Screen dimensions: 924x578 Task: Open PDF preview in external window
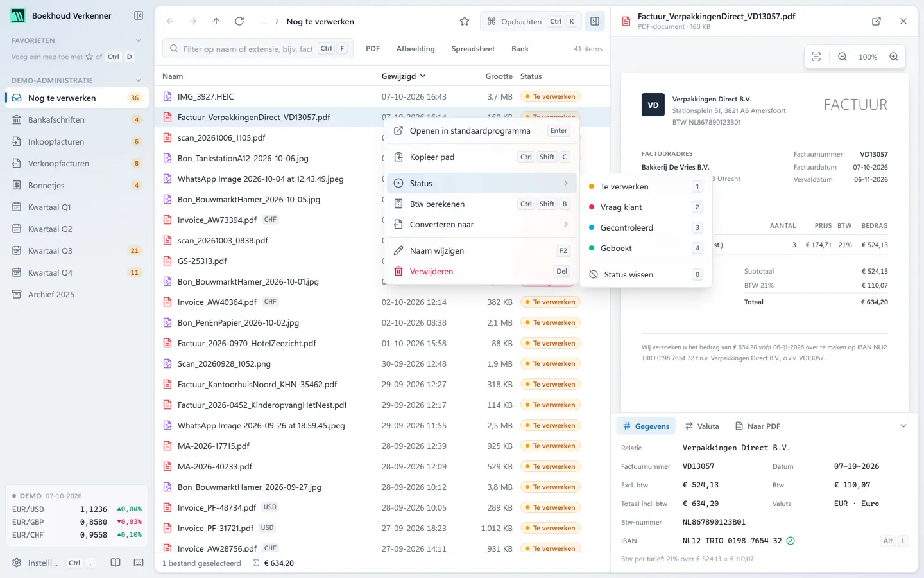pyautogui.click(x=877, y=21)
